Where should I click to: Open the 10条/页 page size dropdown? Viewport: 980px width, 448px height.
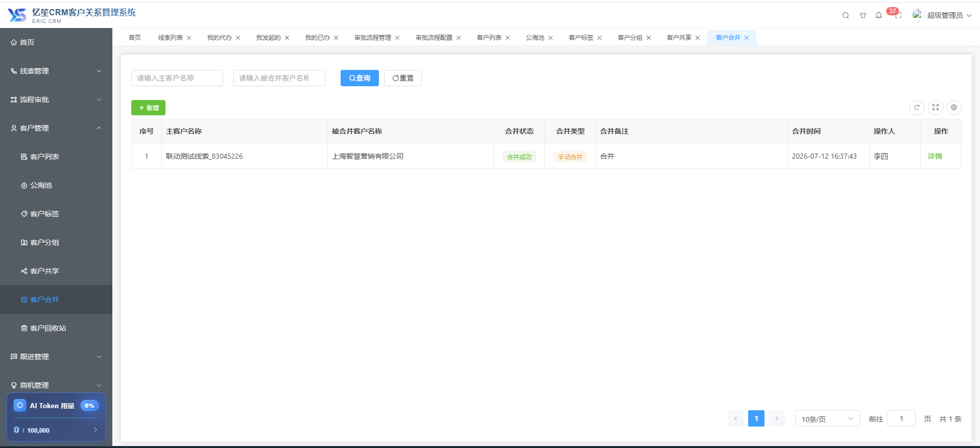tap(827, 419)
